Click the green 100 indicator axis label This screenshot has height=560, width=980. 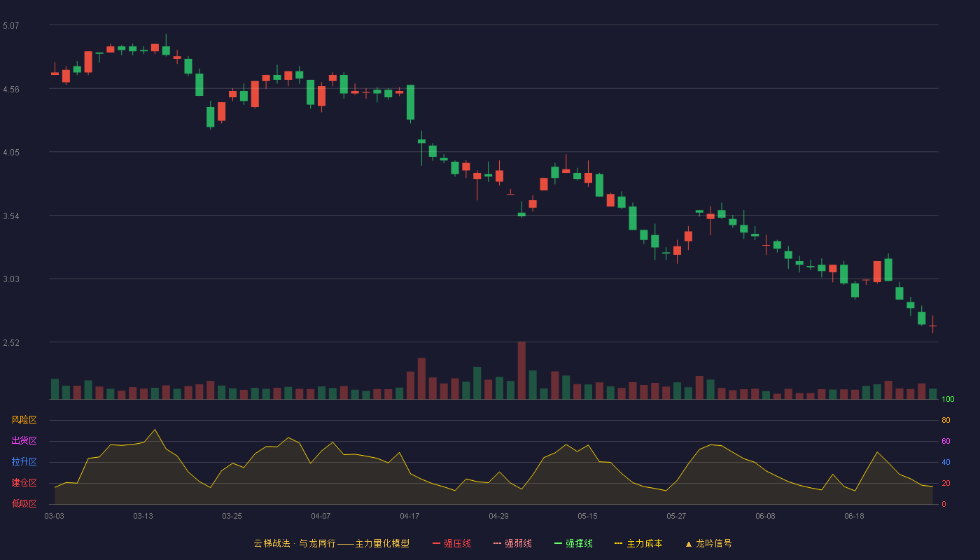(948, 400)
